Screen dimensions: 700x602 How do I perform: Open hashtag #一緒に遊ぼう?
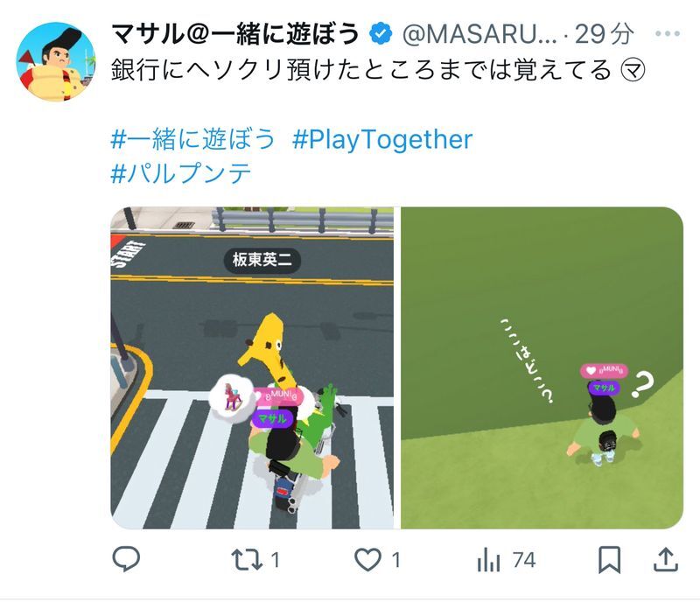(192, 139)
